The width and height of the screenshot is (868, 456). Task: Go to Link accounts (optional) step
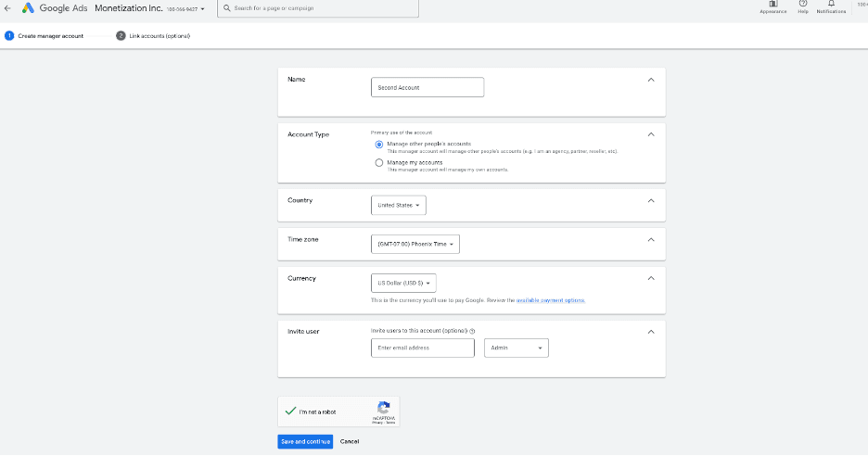(x=153, y=36)
